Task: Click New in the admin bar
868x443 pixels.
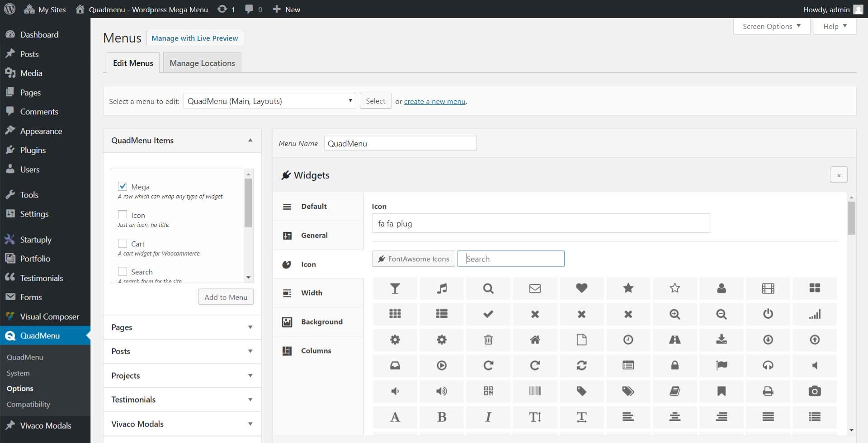Action: pos(287,9)
